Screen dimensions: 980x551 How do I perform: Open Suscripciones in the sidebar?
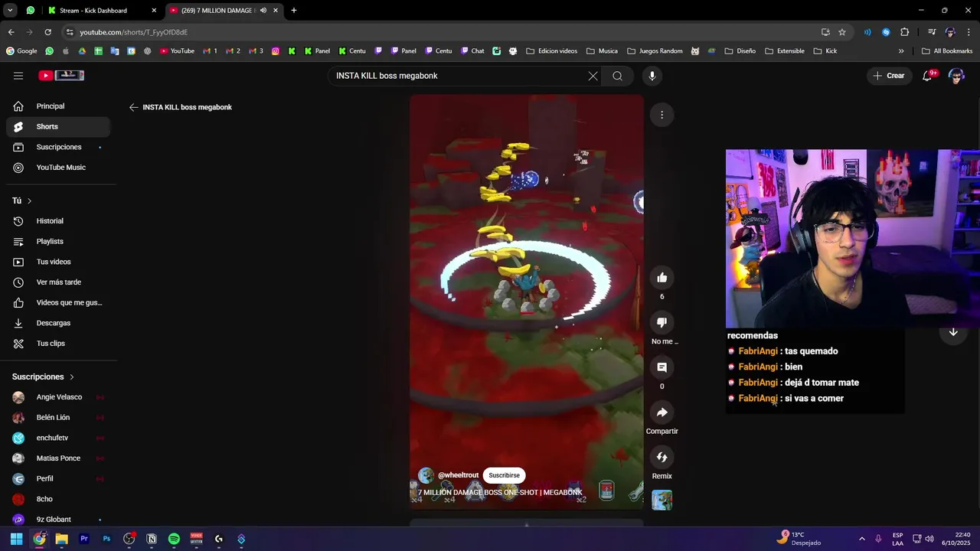coord(58,147)
